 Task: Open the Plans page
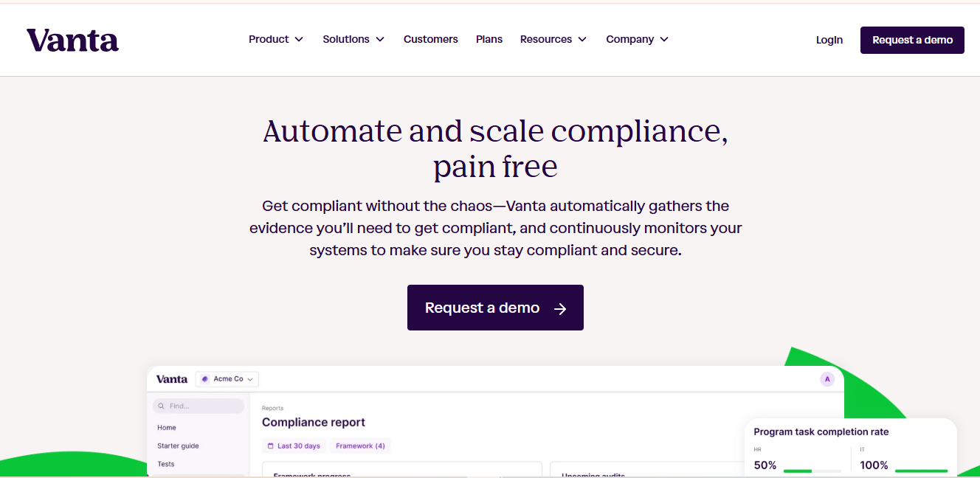pyautogui.click(x=489, y=39)
